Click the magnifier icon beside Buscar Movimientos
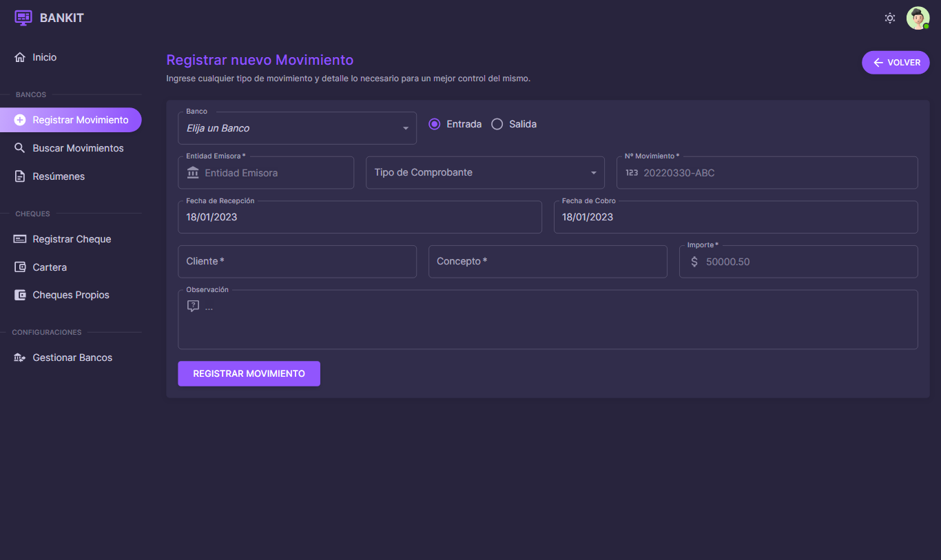The height and width of the screenshot is (560, 941). (20, 148)
